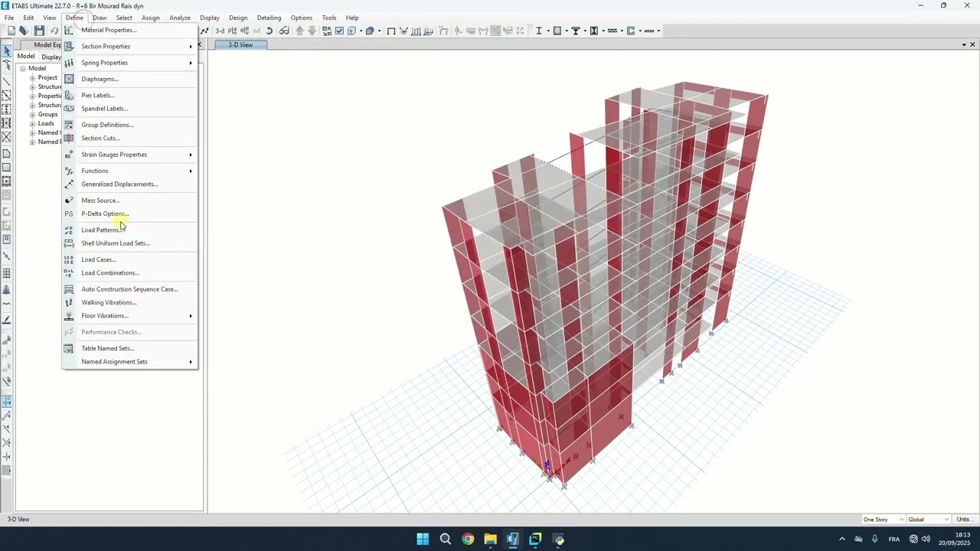Open the Draw menu
This screenshot has height=551, width=980.
point(100,18)
